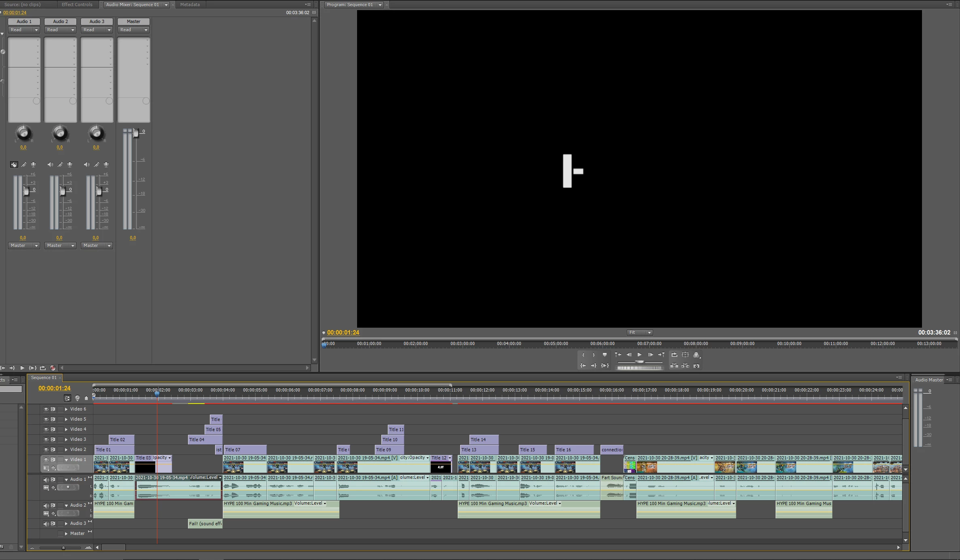Click the Output settings three-circles icon
960x560 pixels.
click(x=696, y=355)
